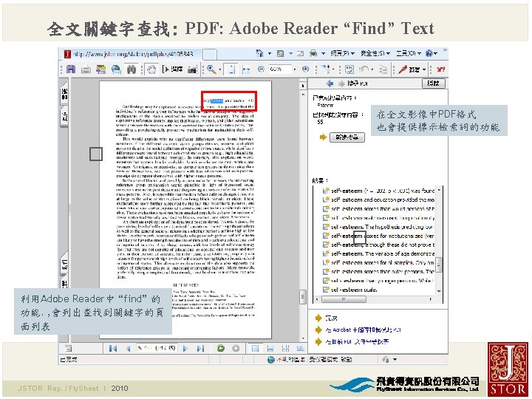Open the Page (P) browser menu
Viewport: 532px width, 399px height.
coord(342,53)
